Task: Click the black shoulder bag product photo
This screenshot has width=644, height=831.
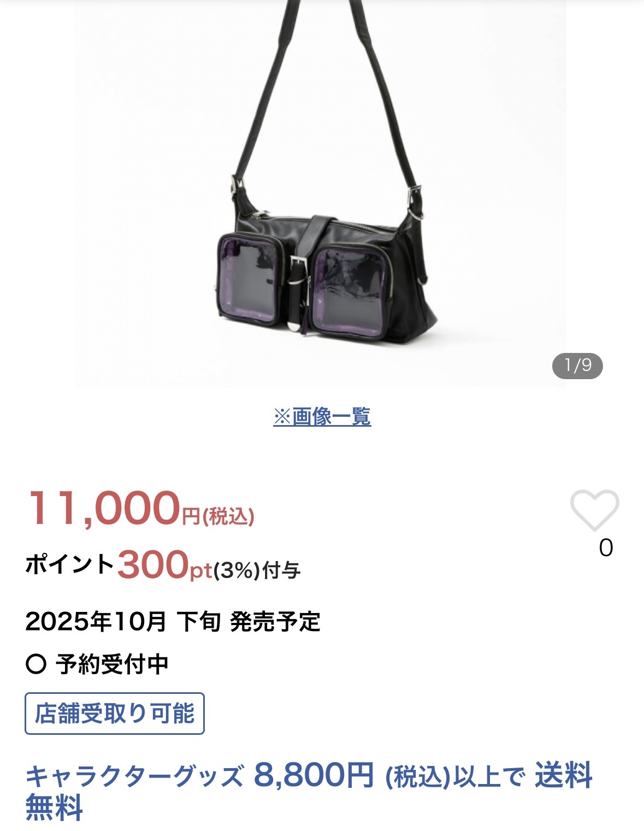Action: pyautogui.click(x=321, y=193)
